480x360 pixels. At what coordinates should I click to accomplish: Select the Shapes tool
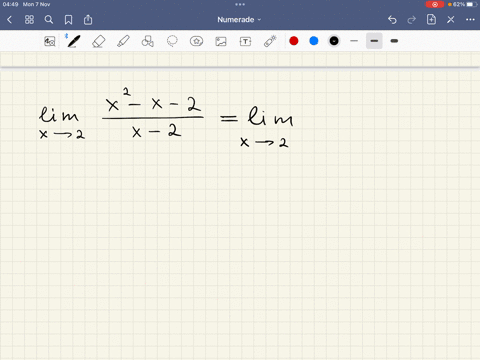click(147, 41)
